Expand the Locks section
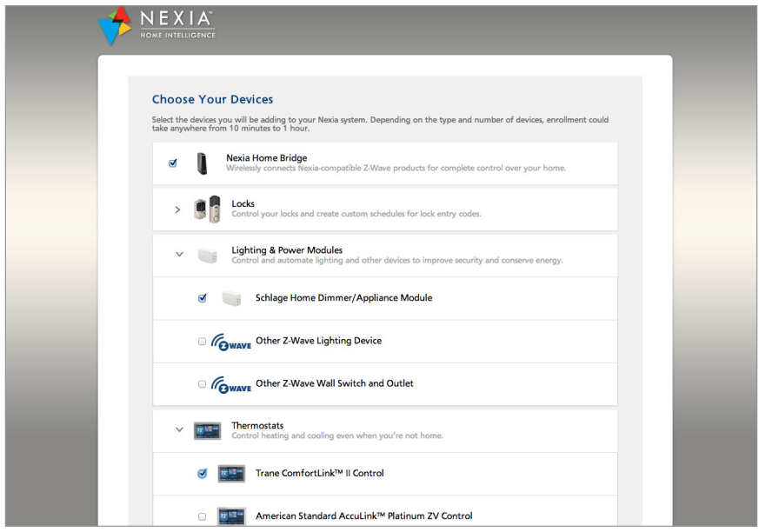 [177, 209]
